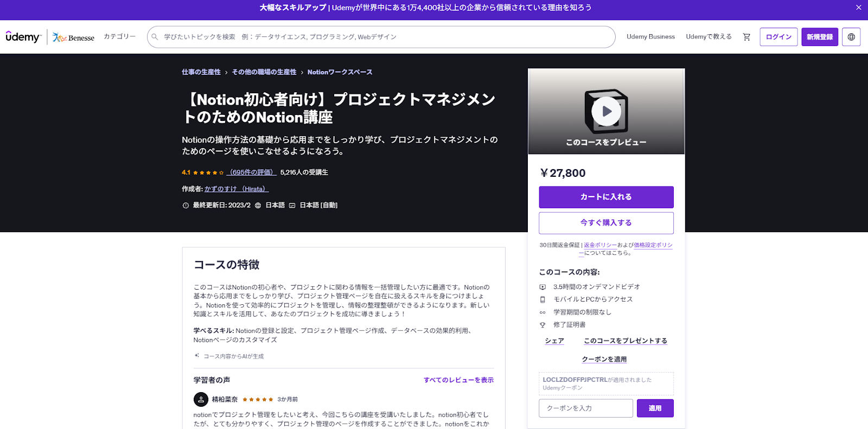This screenshot has width=868, height=429.
Task: Click the 学習者の声 heading
Action: click(212, 380)
